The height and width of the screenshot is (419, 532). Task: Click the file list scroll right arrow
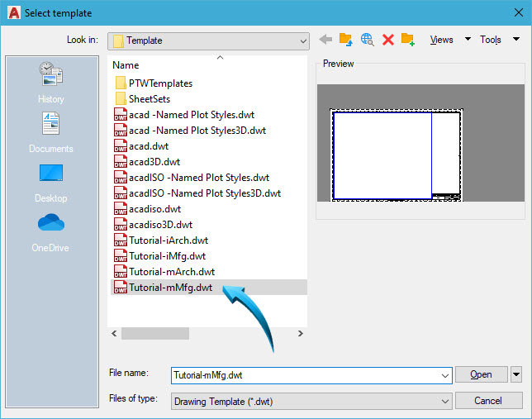pyautogui.click(x=300, y=333)
